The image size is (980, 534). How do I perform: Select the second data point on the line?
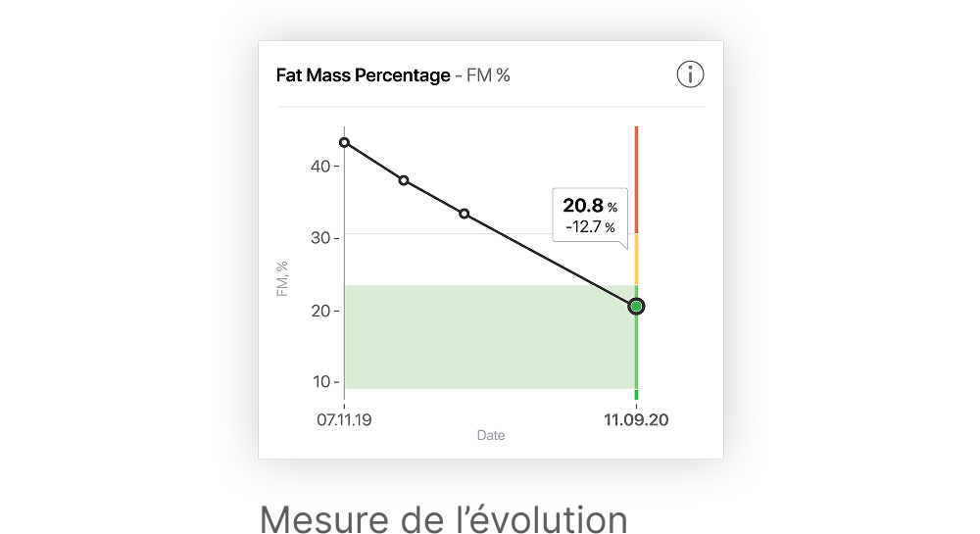(404, 180)
